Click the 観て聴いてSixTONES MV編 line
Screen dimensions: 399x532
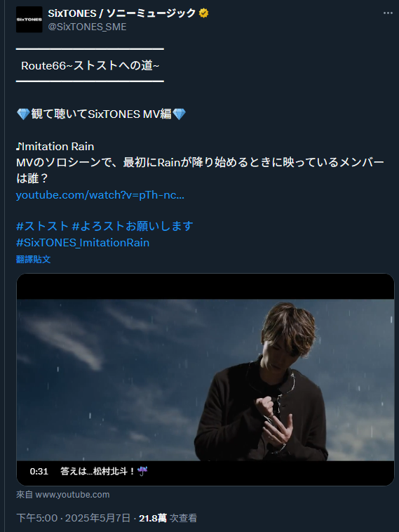point(102,114)
